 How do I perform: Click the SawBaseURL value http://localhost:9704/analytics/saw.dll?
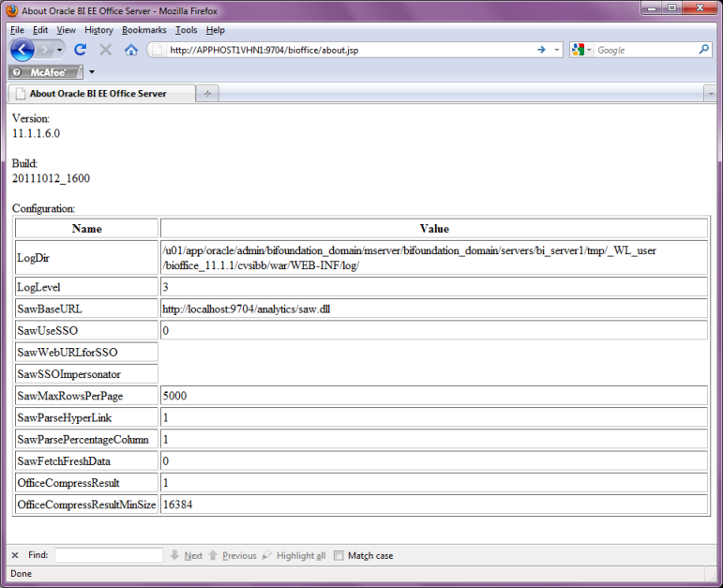[x=247, y=309]
